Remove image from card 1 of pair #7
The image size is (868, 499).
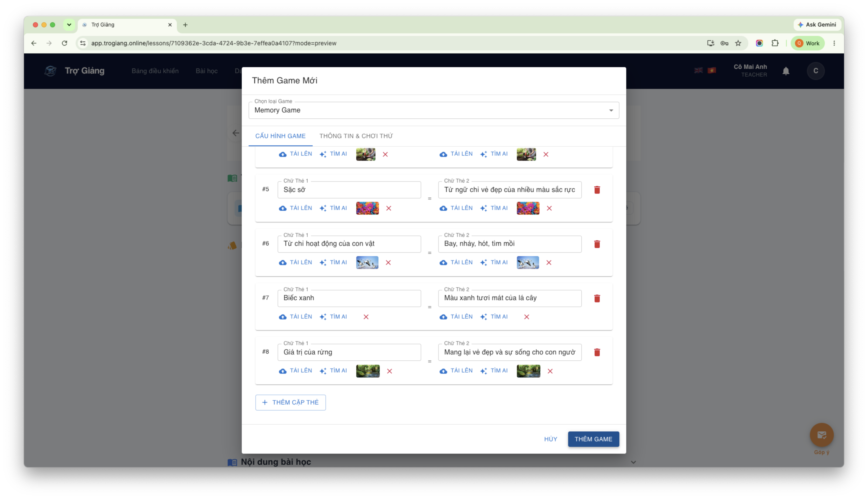click(366, 317)
